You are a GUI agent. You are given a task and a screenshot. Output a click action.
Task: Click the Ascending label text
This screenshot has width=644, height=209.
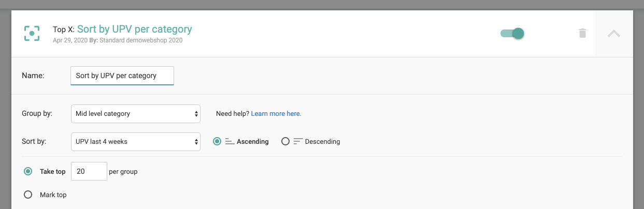click(x=253, y=141)
